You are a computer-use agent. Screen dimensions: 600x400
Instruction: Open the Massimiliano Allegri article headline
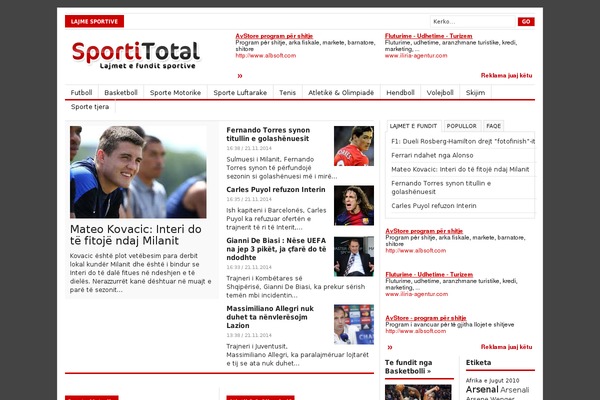click(x=270, y=317)
